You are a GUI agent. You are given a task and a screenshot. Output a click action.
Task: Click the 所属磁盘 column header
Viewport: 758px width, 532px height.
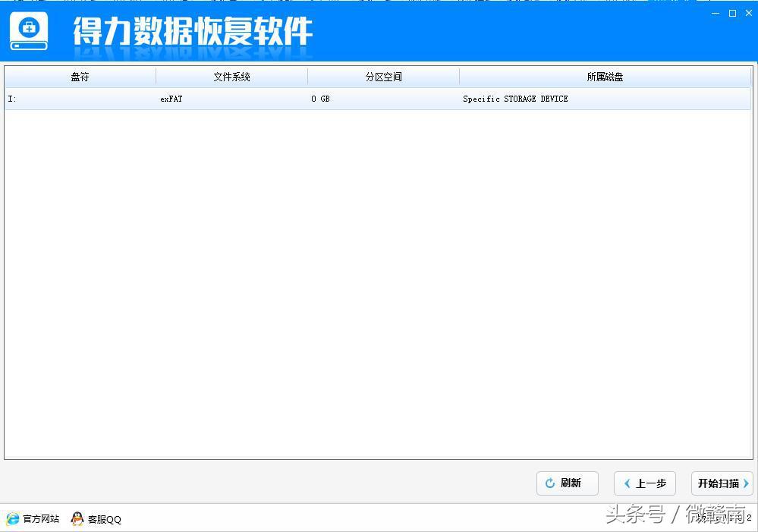[x=605, y=77]
